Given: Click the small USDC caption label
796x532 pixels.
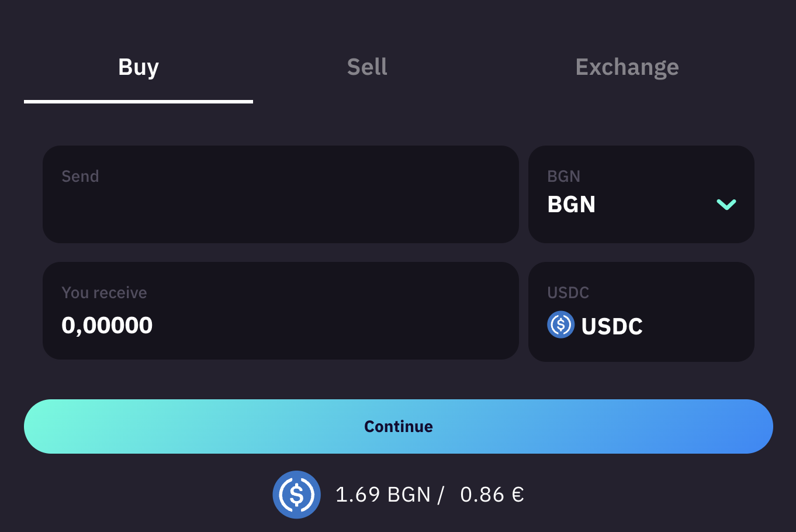Looking at the screenshot, I should [x=568, y=293].
